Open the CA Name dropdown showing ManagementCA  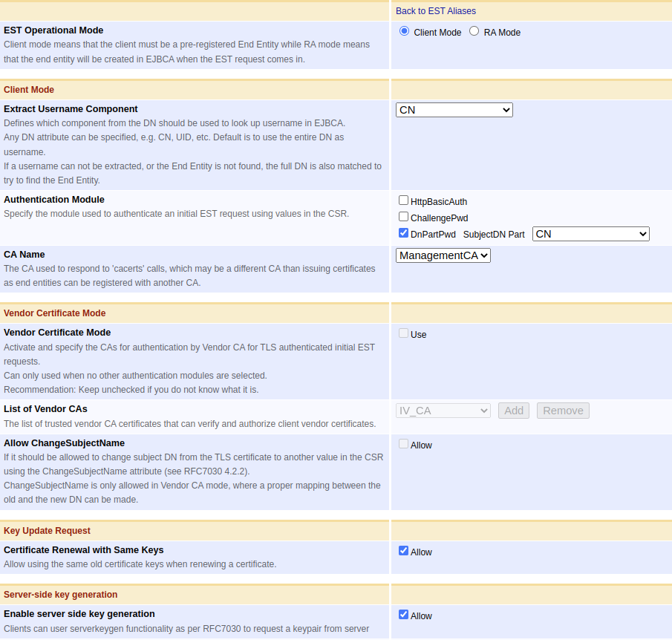click(443, 255)
